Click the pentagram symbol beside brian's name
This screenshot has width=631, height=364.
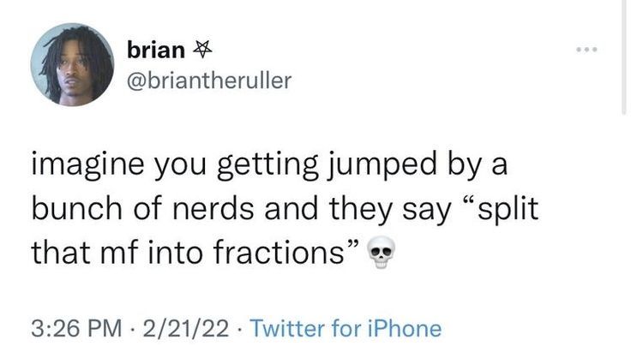click(202, 51)
